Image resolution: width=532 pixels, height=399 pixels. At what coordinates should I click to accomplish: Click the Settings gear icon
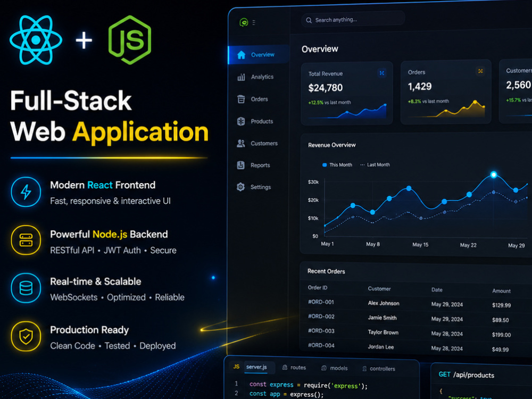tap(241, 187)
